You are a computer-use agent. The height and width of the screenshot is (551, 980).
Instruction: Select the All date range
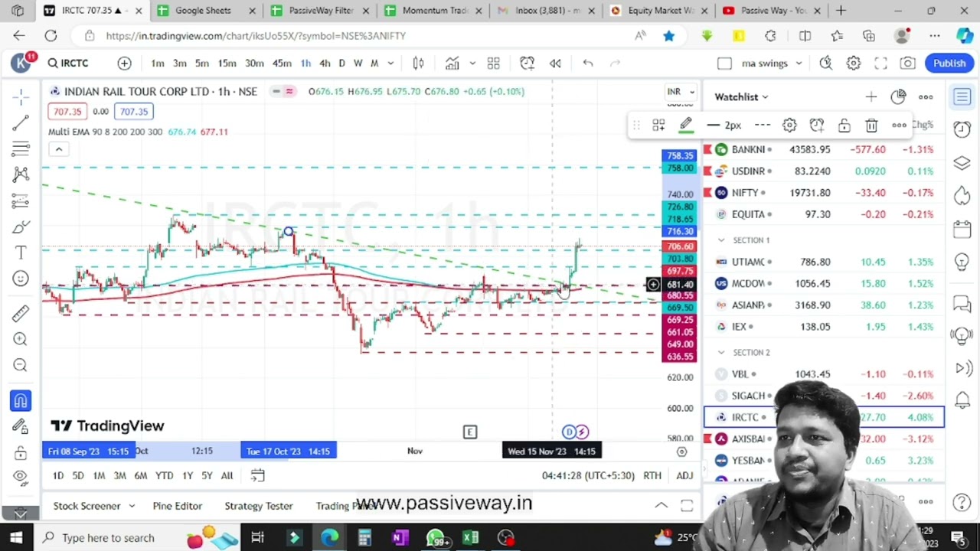(x=227, y=476)
